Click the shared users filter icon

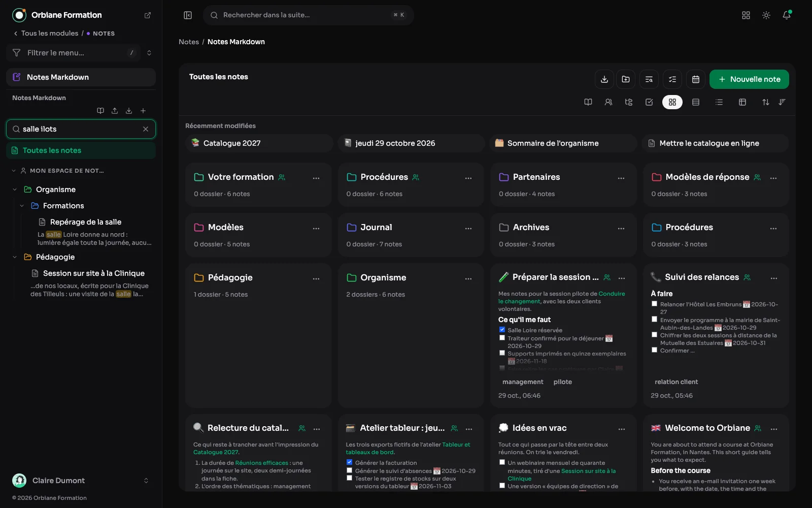point(608,102)
